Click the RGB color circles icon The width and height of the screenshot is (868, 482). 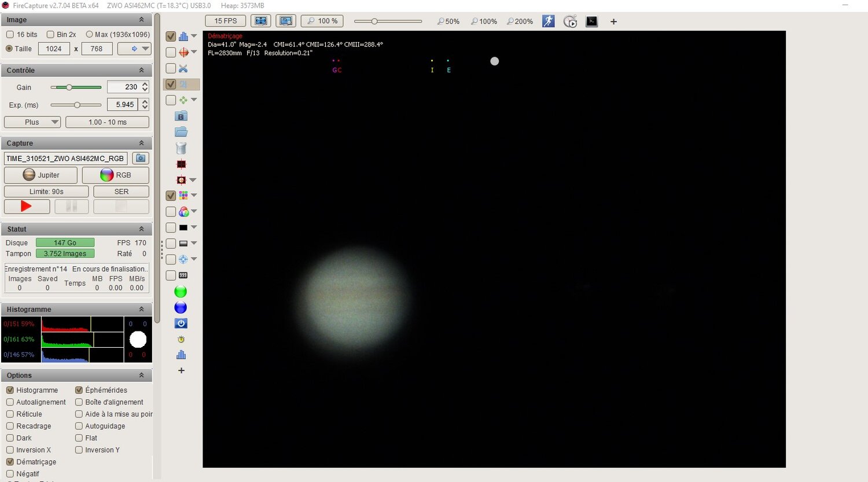183,212
